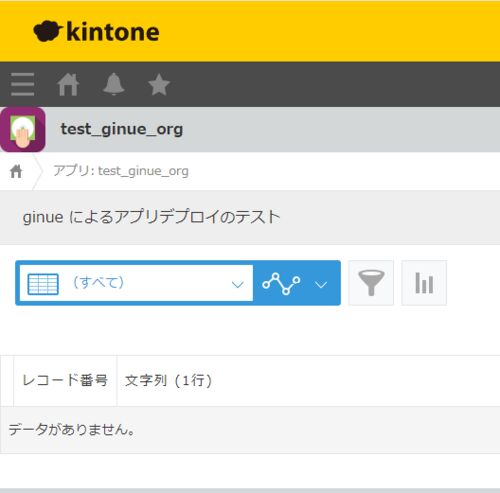Screen dimensions: 500x493
Task: Open the (すべて) view dropdown
Action: click(x=136, y=283)
